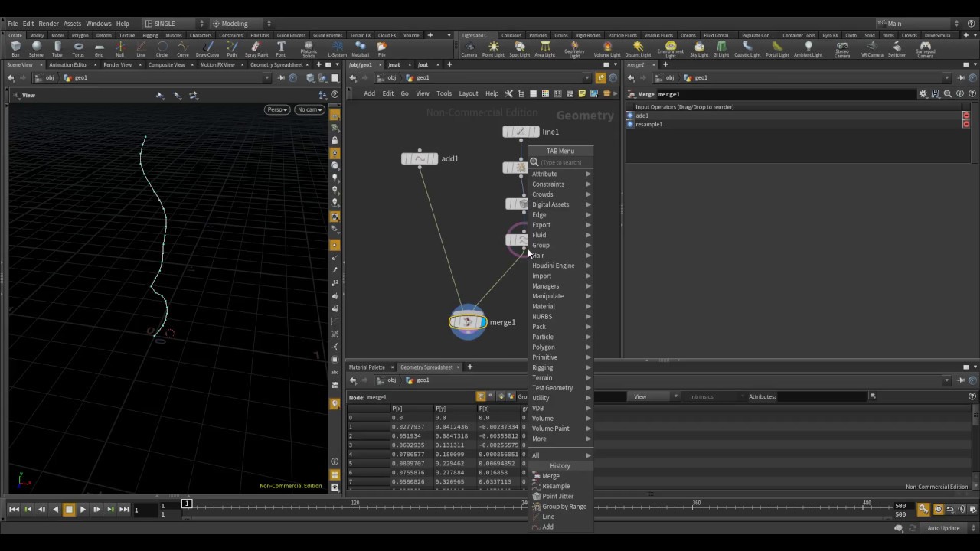
Task: Create Platonic Solids from the shelf
Action: click(x=309, y=51)
